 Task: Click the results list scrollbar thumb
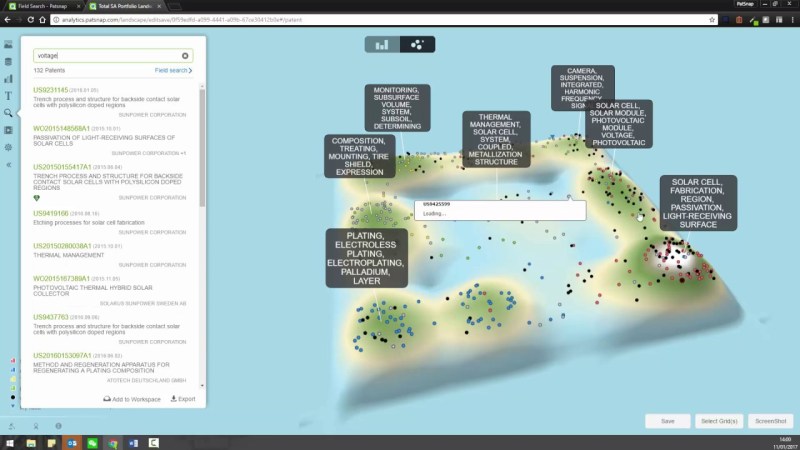click(202, 147)
